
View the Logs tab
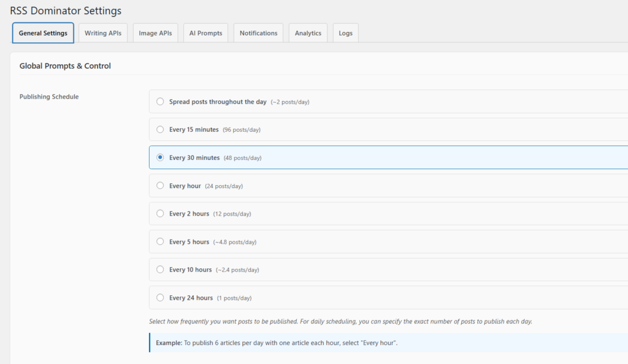click(345, 33)
